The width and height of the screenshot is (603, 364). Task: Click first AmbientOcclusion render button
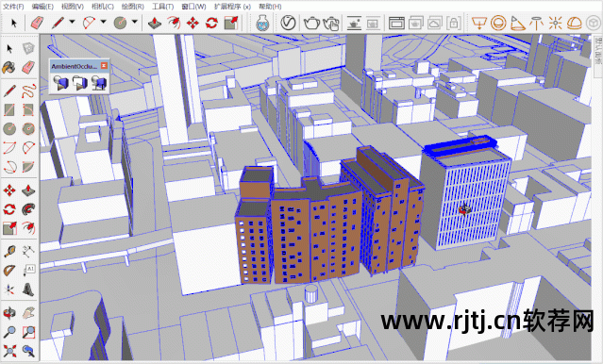click(60, 83)
